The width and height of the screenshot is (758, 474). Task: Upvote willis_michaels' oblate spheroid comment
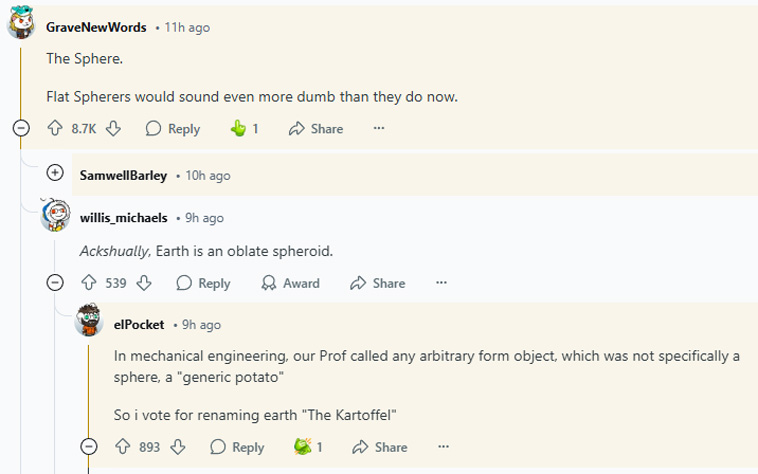click(x=88, y=283)
